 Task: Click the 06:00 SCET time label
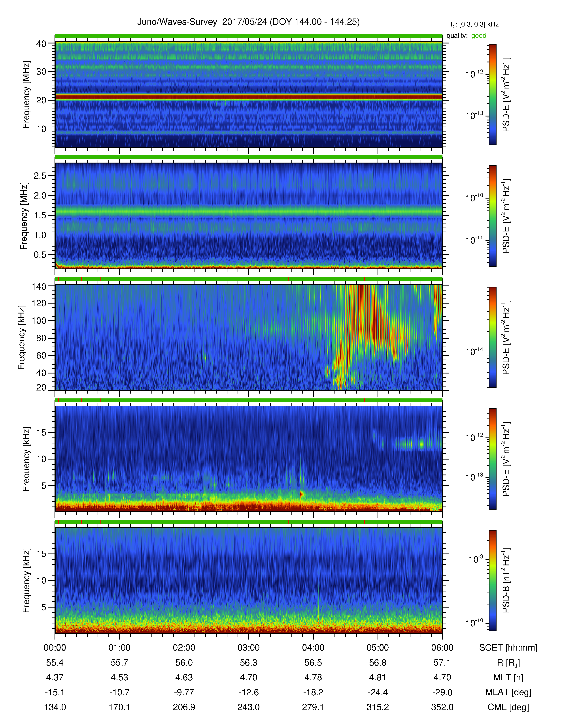(x=442, y=648)
